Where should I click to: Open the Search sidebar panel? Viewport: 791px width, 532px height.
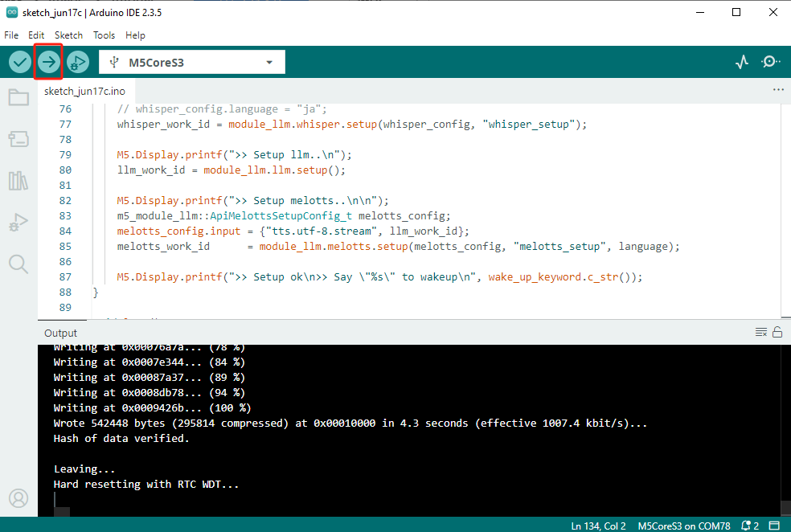pyautogui.click(x=18, y=264)
